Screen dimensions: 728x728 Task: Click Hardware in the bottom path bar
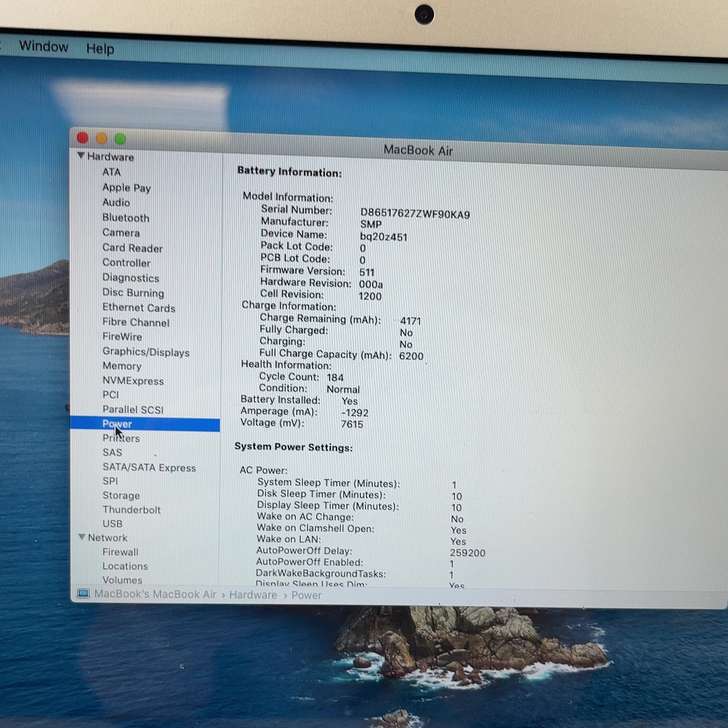(253, 595)
